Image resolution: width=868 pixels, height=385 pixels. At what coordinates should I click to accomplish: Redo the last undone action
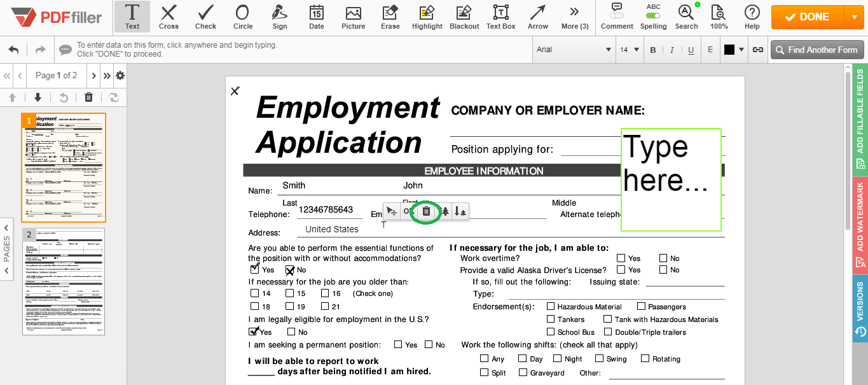(x=40, y=50)
